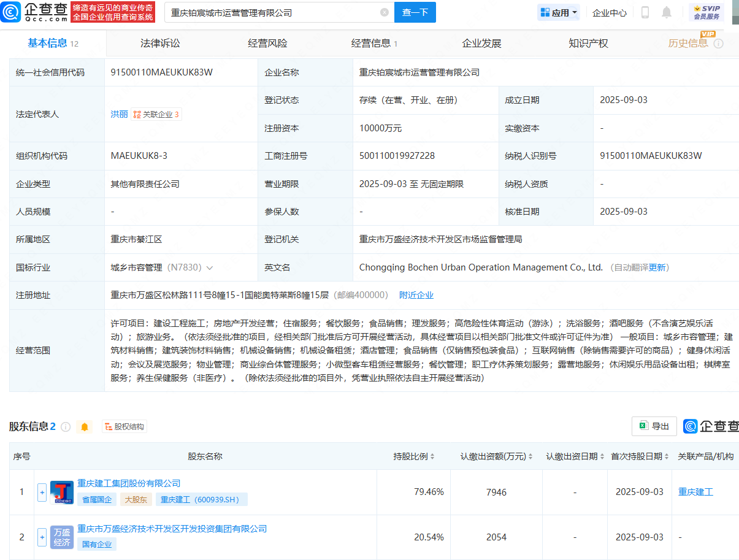
Task: Switch to the 知识产权 tab
Action: tap(588, 44)
